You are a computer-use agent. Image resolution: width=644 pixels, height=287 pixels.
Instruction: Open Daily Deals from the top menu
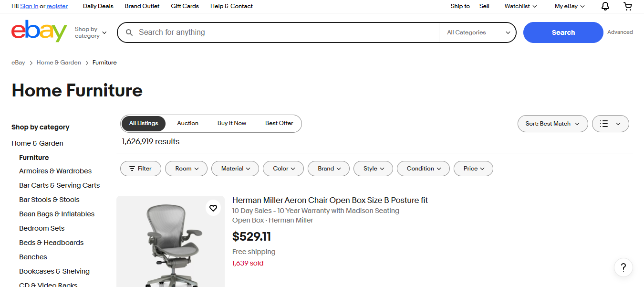(98, 6)
